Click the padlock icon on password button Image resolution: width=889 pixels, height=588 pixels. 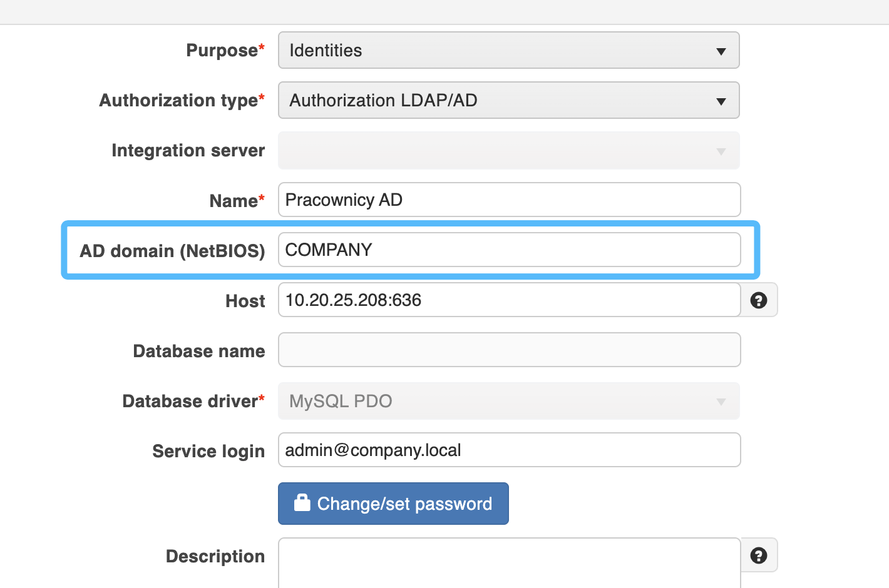click(x=302, y=503)
